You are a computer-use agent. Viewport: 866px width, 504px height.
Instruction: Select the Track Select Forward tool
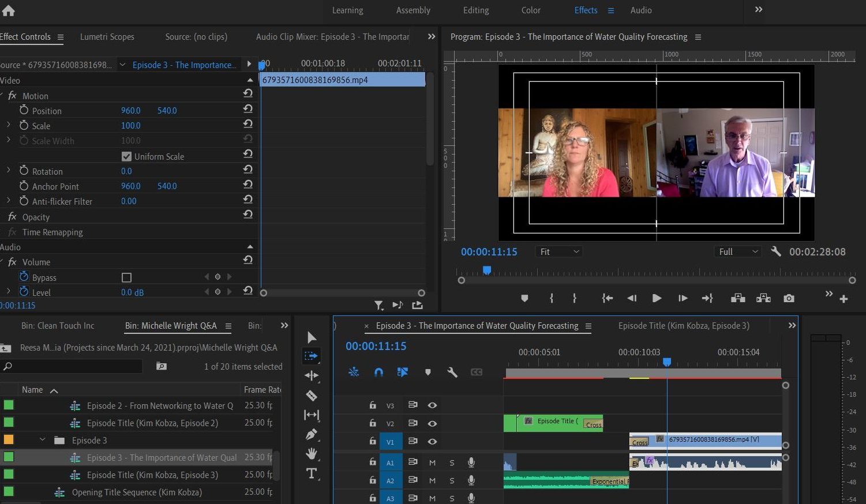point(311,356)
